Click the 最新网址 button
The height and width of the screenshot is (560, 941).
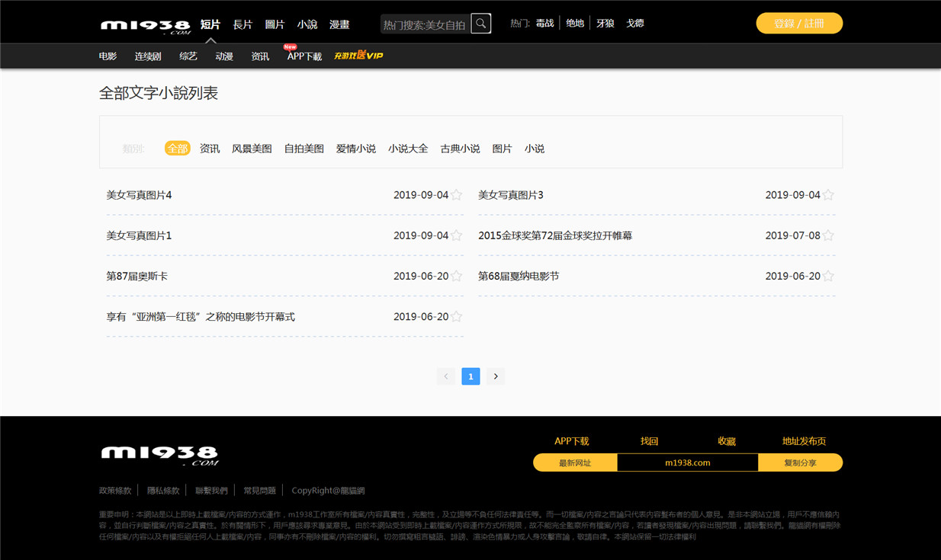(575, 462)
